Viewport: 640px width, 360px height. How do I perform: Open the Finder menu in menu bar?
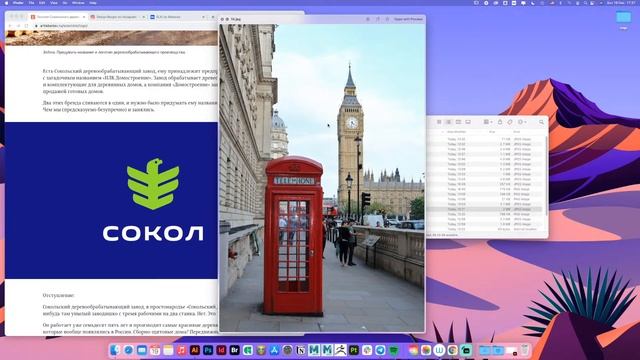coord(18,3)
